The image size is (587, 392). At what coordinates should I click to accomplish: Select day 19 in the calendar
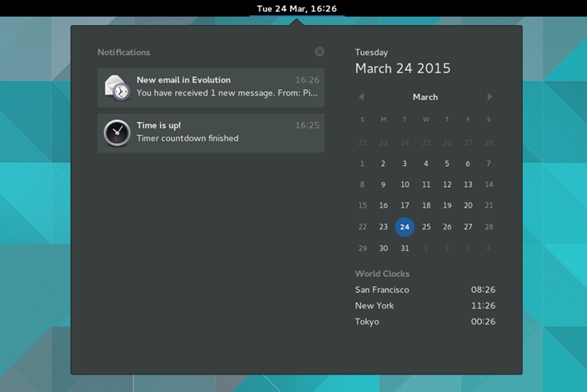pos(447,205)
